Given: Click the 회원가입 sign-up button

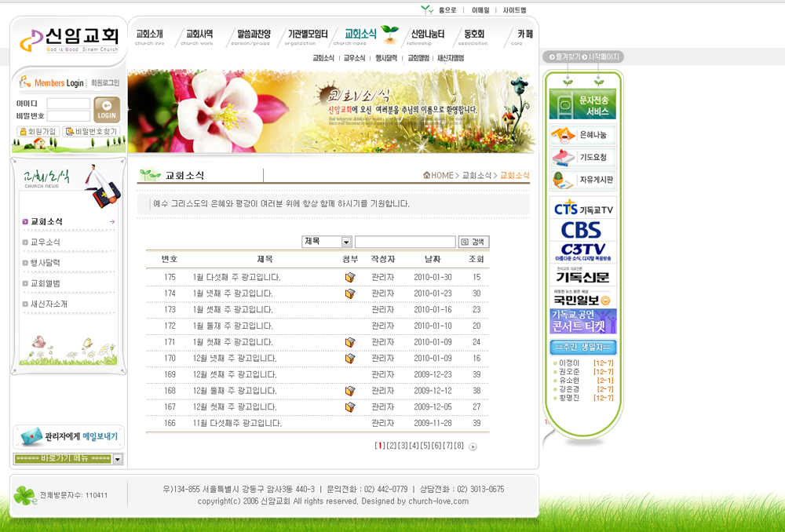Looking at the screenshot, I should click(x=38, y=132).
